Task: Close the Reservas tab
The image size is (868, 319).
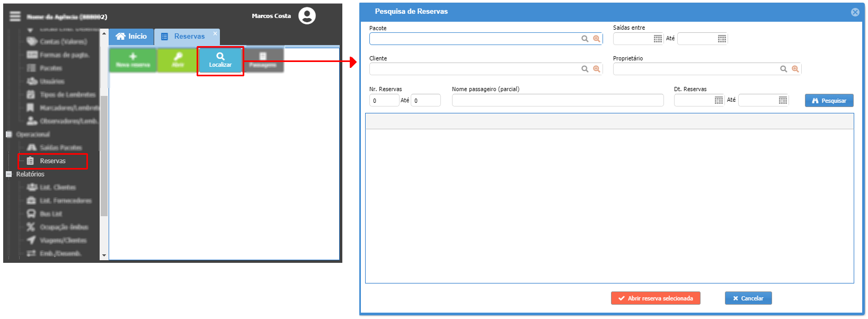Action: click(x=215, y=33)
